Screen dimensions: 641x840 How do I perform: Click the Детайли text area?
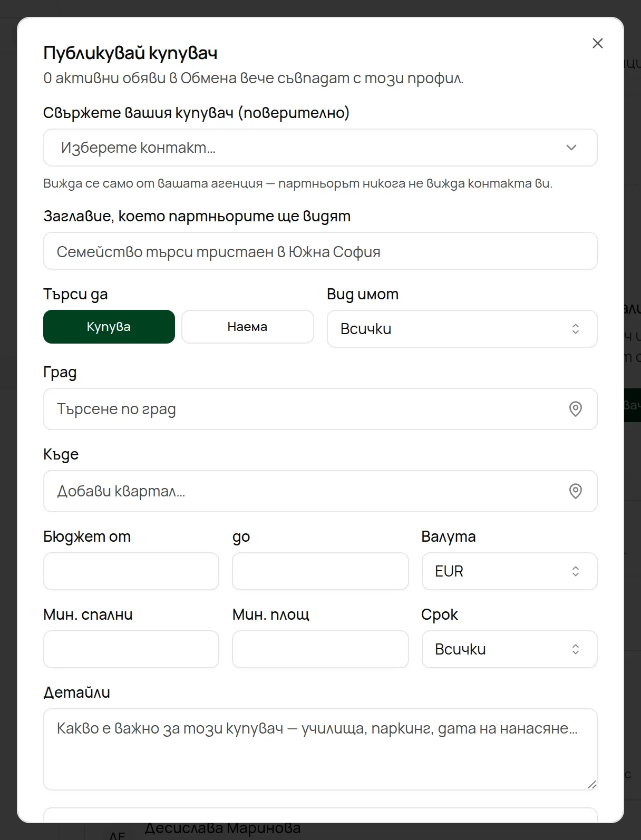tap(320, 749)
